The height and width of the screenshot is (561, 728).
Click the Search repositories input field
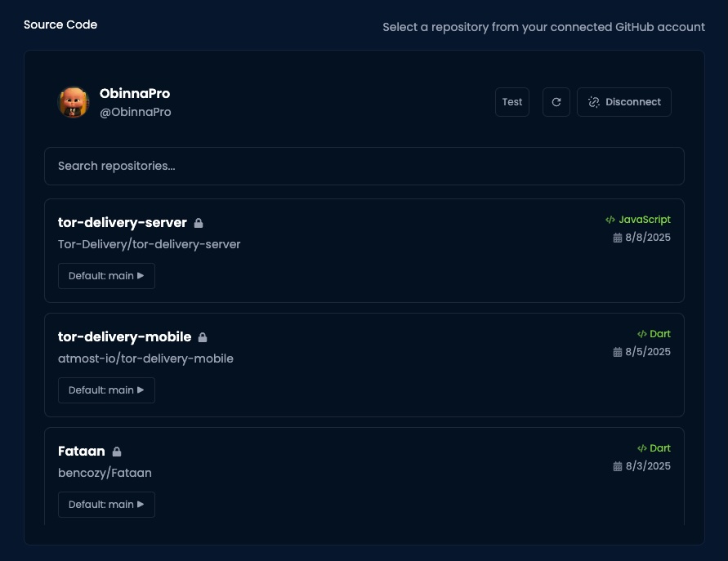tap(364, 166)
